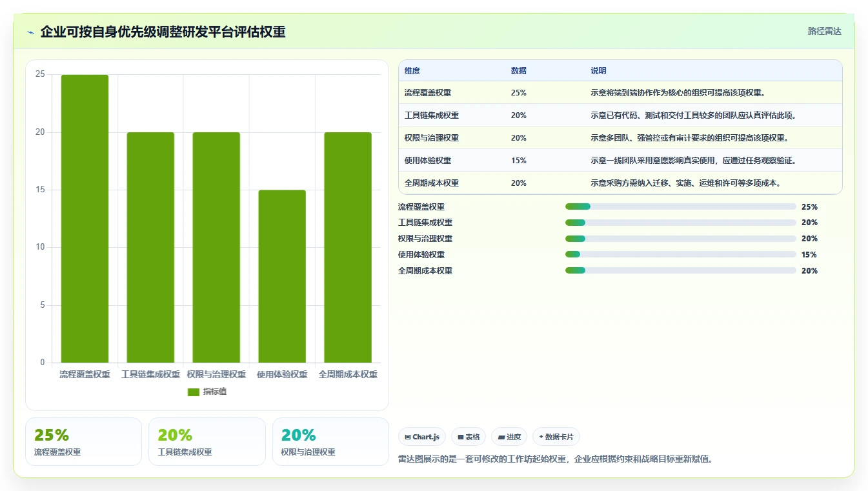Select the 表格 tag
The image size is (868, 491).
pyautogui.click(x=469, y=437)
